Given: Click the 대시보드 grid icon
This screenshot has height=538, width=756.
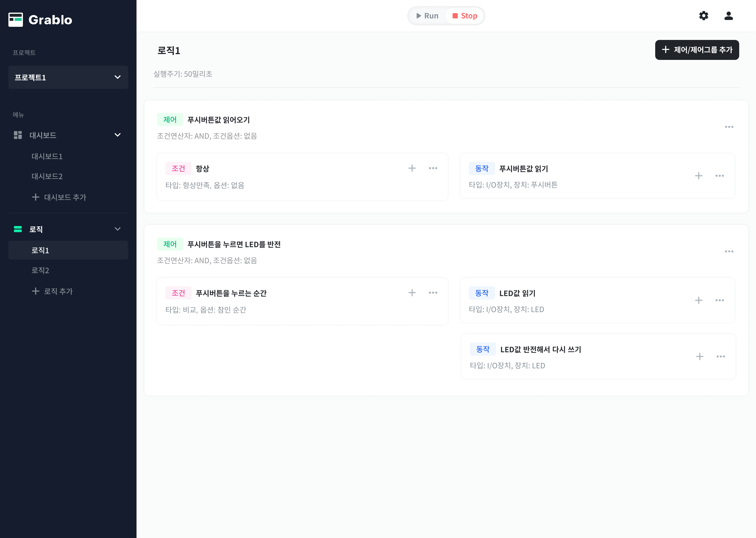Looking at the screenshot, I should point(18,135).
